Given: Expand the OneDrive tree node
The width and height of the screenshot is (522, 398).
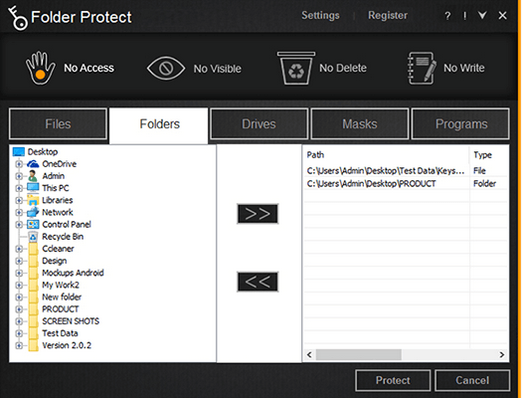Looking at the screenshot, I should coord(19,164).
